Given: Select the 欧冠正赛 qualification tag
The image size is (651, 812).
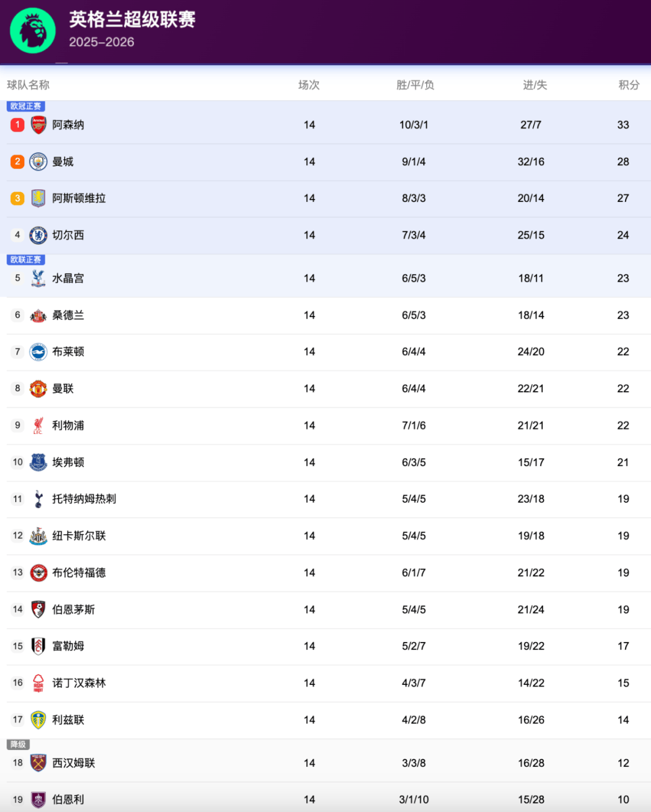Looking at the screenshot, I should click(26, 106).
